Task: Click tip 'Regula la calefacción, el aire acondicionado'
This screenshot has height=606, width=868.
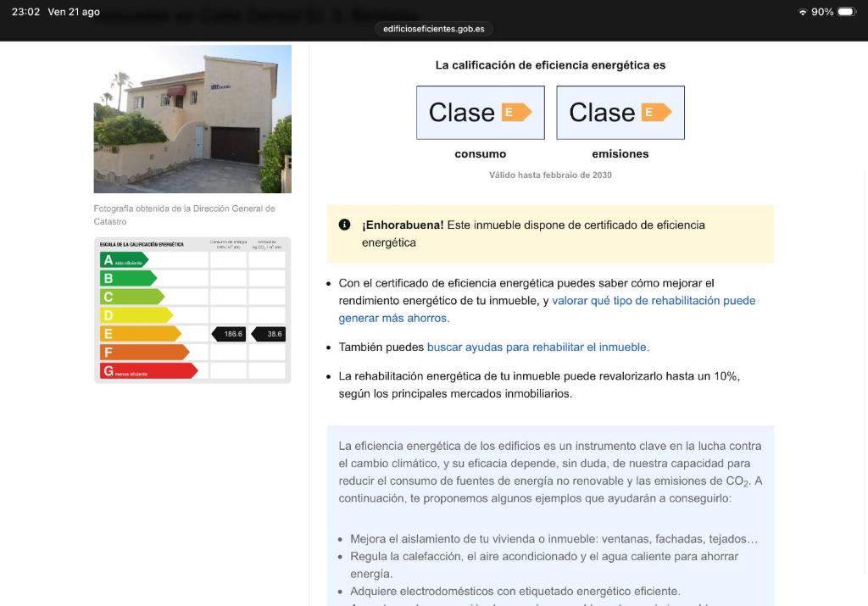Action: [544, 564]
